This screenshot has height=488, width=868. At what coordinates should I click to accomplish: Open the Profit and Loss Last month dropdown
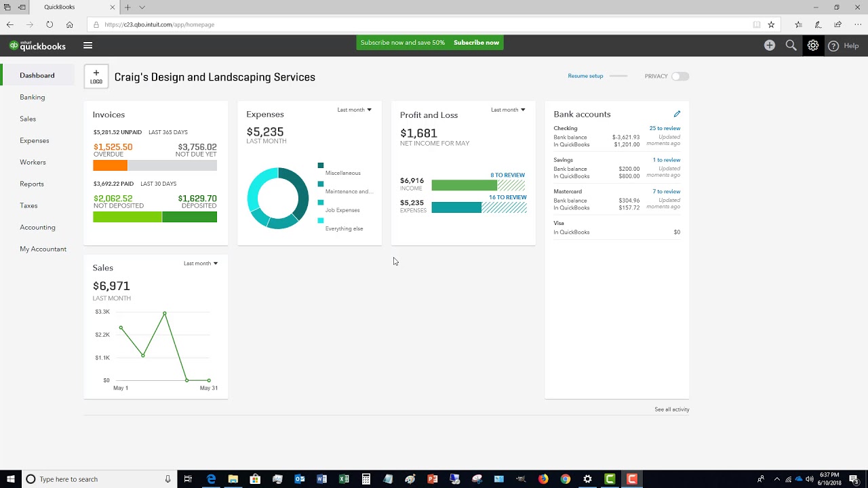[x=508, y=110]
